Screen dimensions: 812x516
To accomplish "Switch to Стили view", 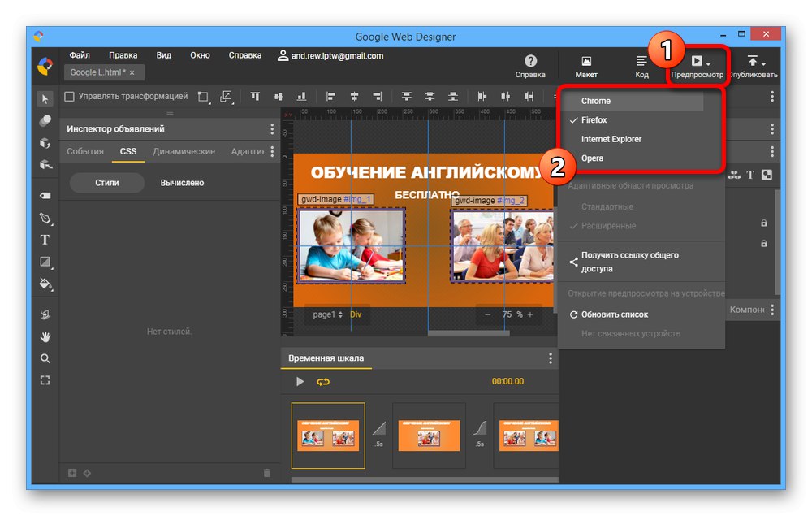I will coord(106,183).
